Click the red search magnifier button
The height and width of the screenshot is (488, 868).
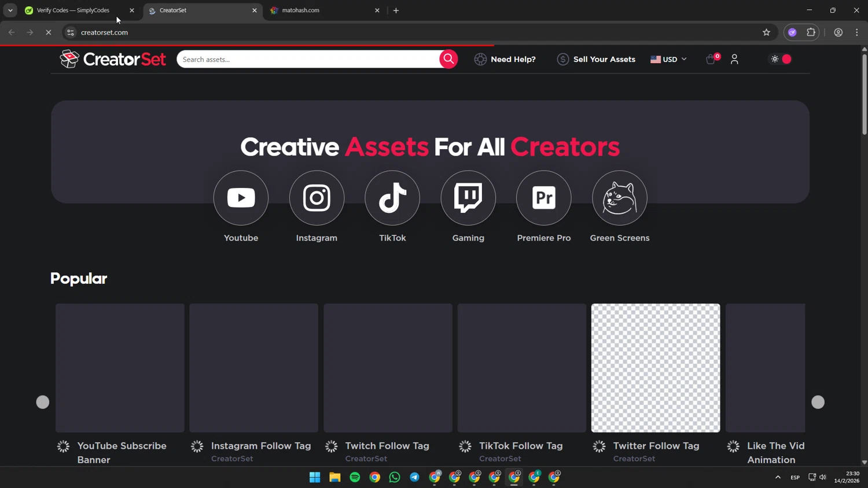(448, 59)
